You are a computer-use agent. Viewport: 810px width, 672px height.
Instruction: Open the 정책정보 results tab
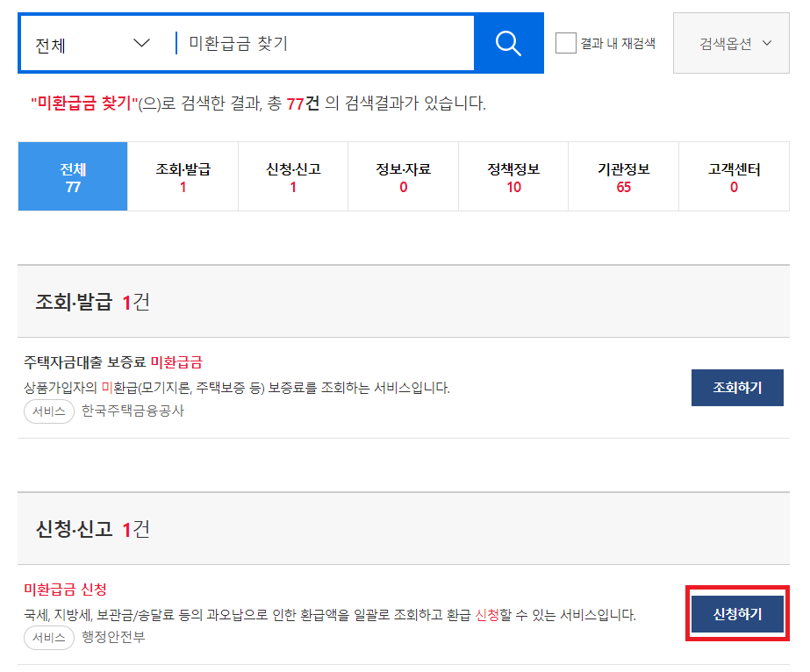513,175
